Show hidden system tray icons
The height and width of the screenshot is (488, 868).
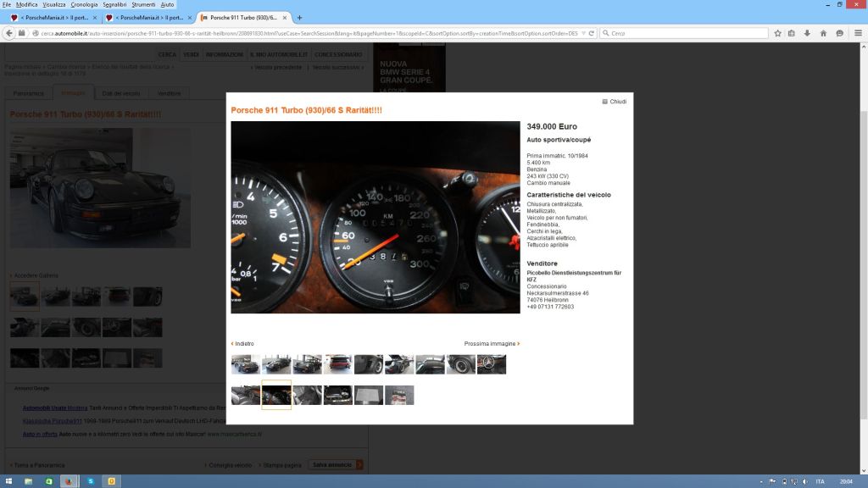(761, 481)
